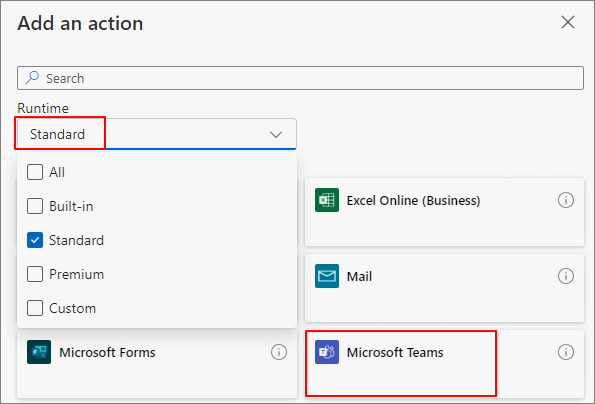The width and height of the screenshot is (595, 404).
Task: Click the Search input field
Action: coord(300,78)
